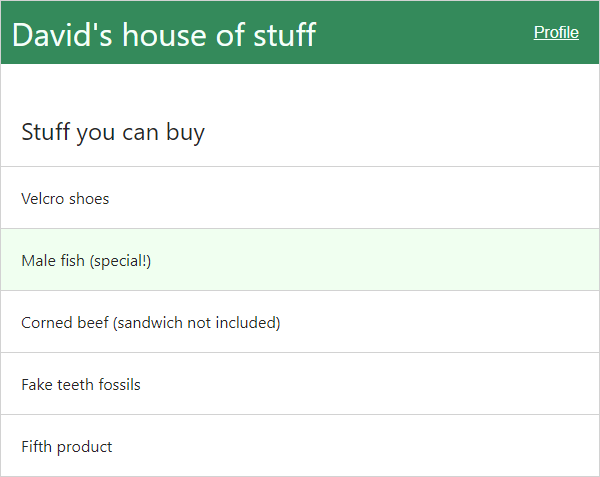
Task: Click the fossils product listing
Action: [81, 384]
